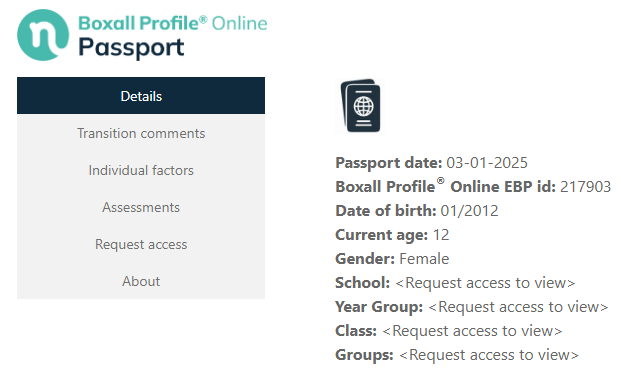The width and height of the screenshot is (621, 372).
Task: Click the passport booklet icon
Action: (360, 105)
